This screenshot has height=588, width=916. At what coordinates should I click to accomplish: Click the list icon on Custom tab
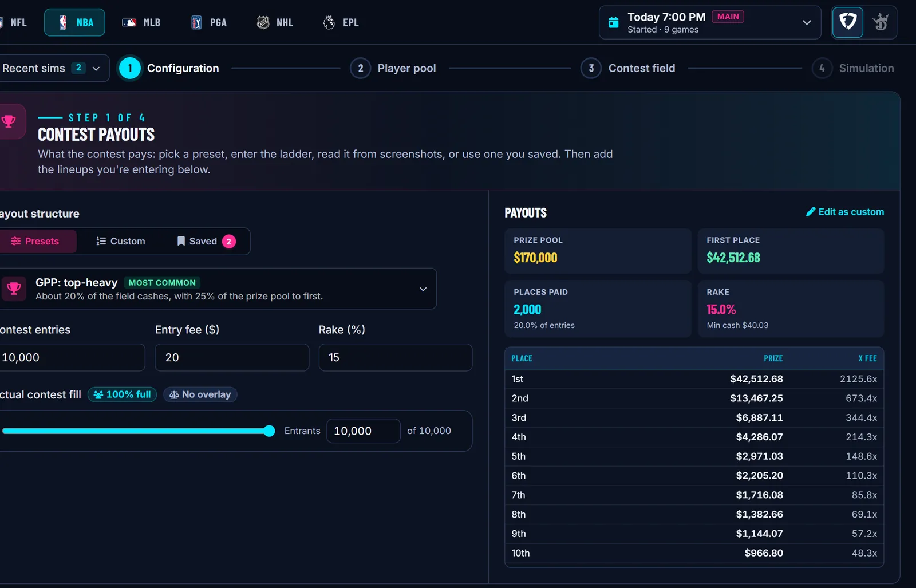click(x=101, y=241)
